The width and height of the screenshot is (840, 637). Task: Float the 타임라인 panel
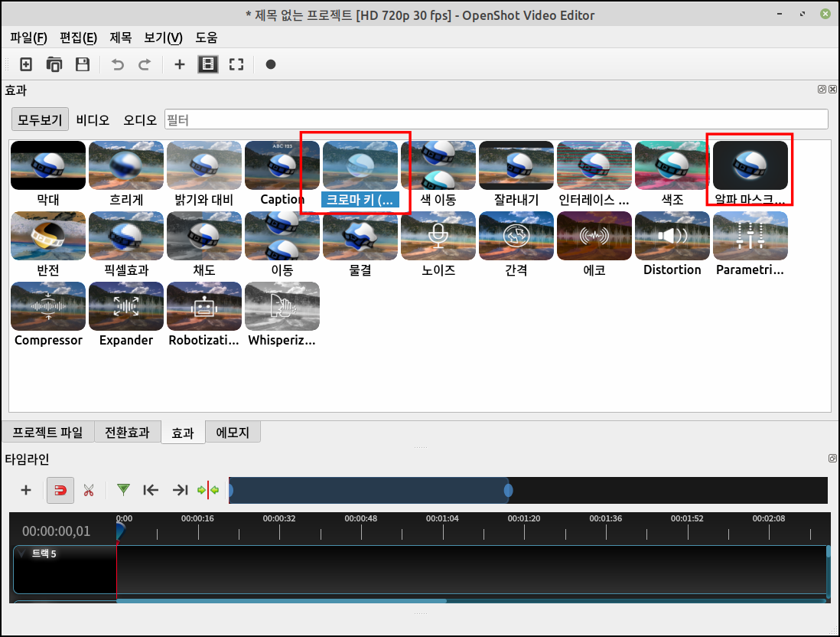(832, 458)
